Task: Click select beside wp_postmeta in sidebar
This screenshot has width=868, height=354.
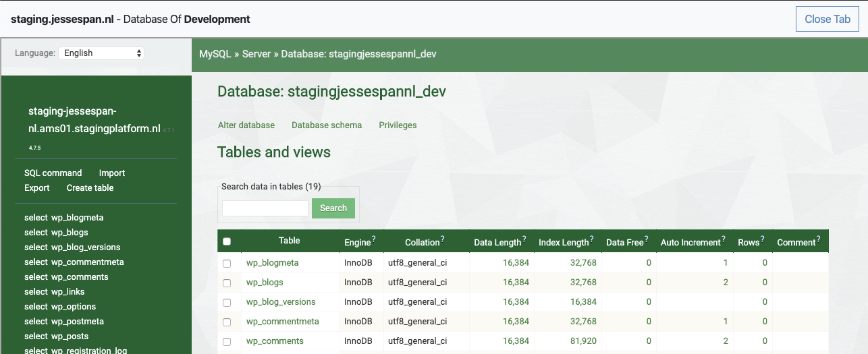Action: [36, 322]
